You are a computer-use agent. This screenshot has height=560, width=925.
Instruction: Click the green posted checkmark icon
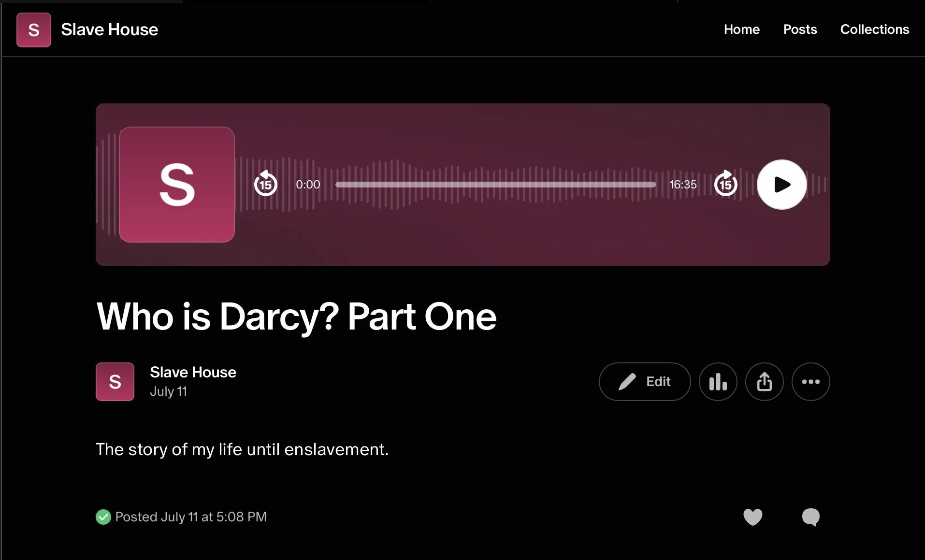103,517
